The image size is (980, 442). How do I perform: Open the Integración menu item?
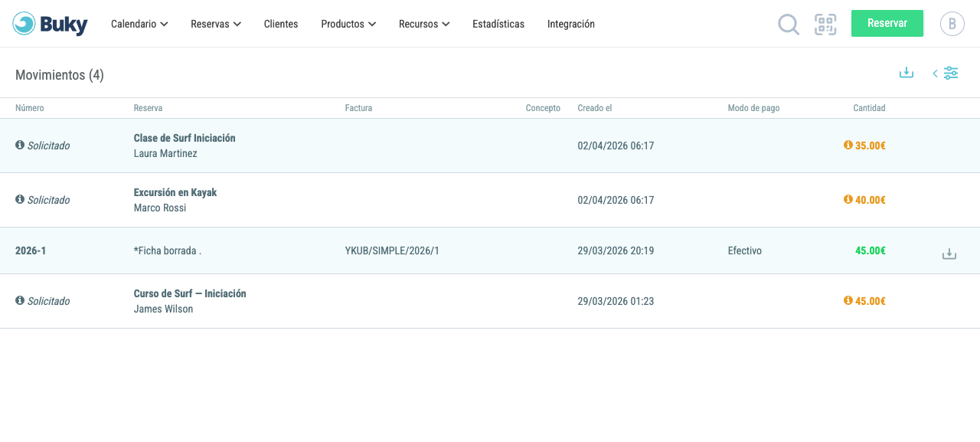(571, 24)
